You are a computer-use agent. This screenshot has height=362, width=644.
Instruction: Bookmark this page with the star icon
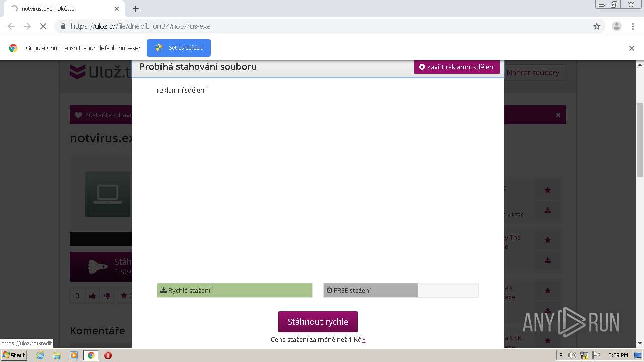click(x=597, y=26)
